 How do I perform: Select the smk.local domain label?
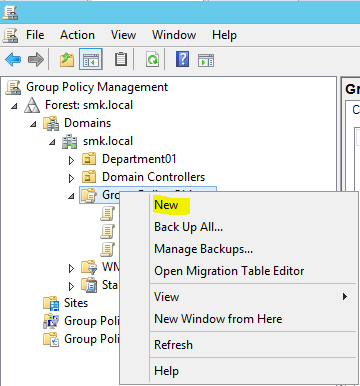pyautogui.click(x=108, y=141)
